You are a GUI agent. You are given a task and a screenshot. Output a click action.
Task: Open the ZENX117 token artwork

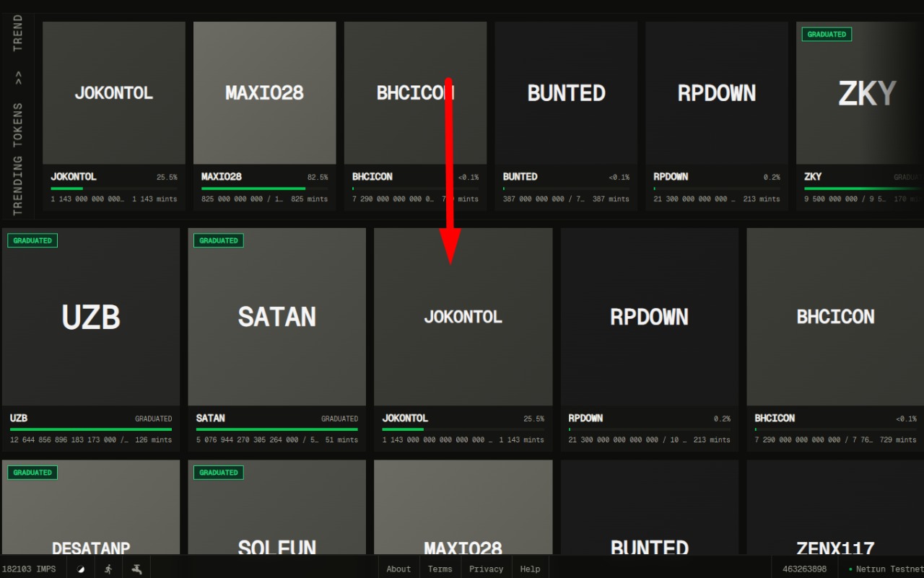(x=835, y=507)
